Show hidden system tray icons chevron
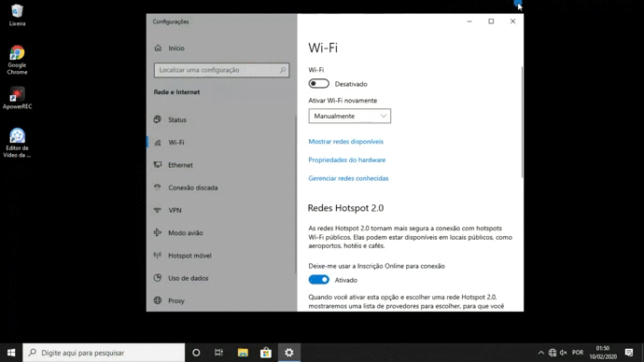Viewport: 644px width, 362px height. pyautogui.click(x=541, y=353)
